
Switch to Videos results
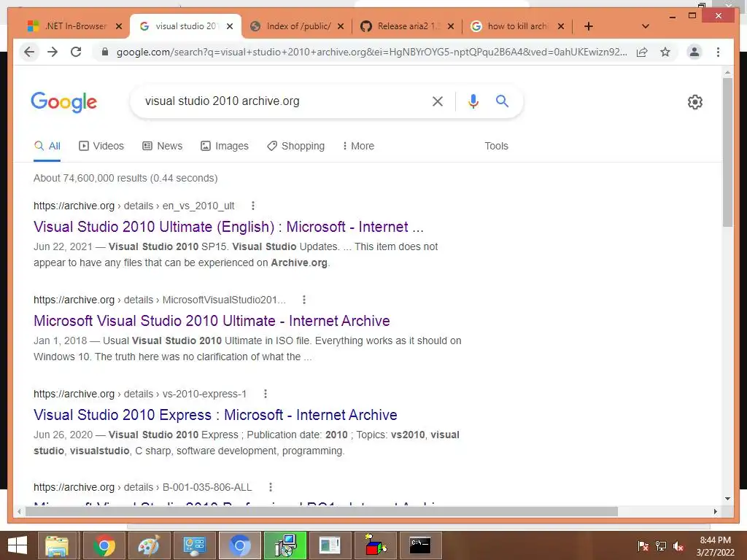101,146
